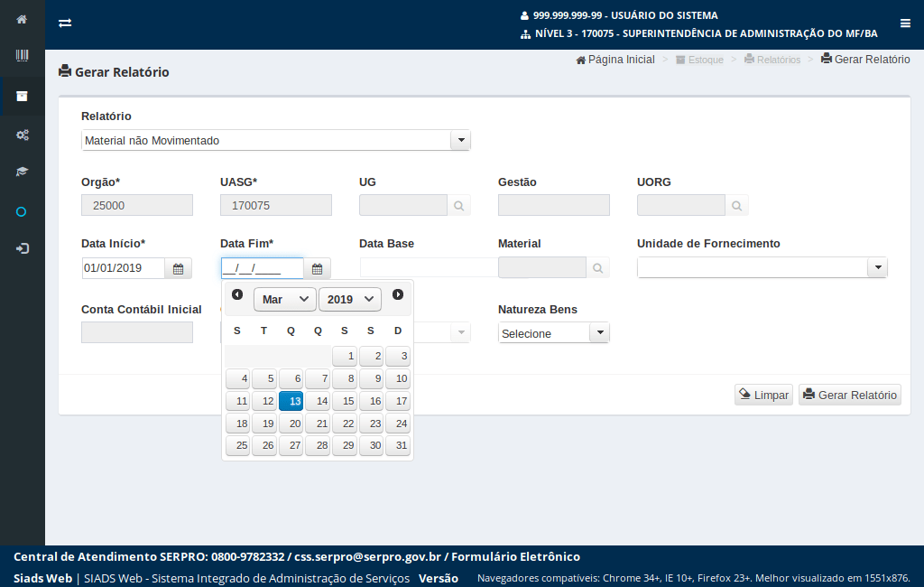Open the month selector showing Mar

(x=285, y=299)
